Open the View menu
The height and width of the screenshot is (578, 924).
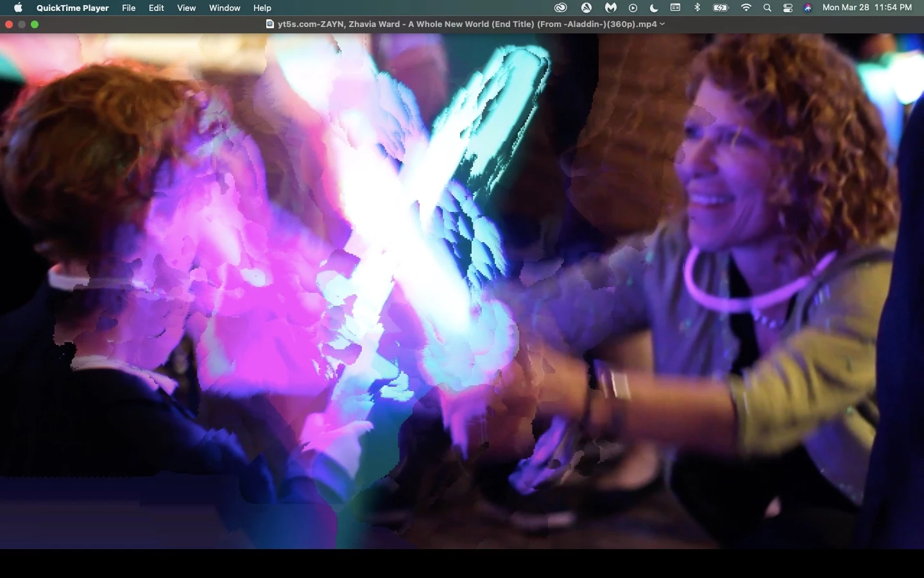(186, 8)
